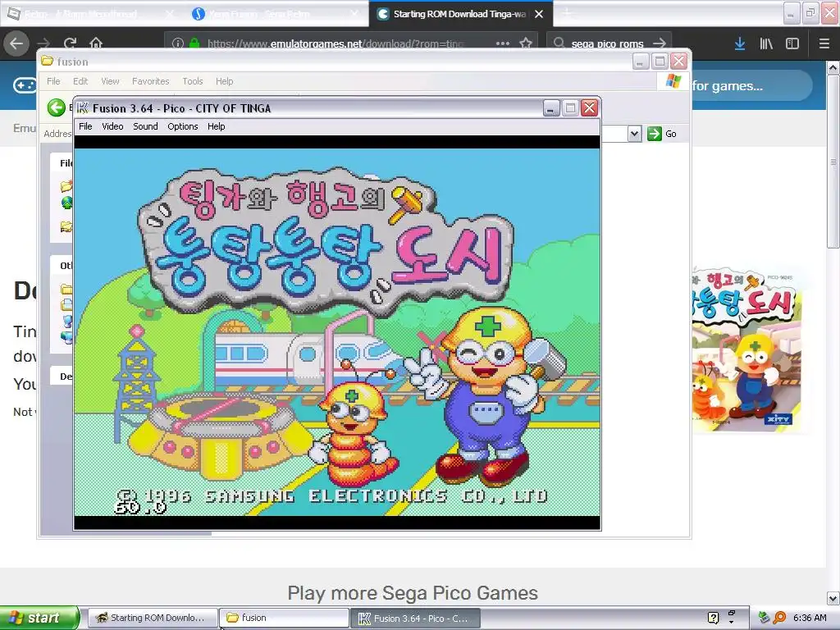Bookmark this page with star icon
The image size is (840, 630).
point(526,43)
